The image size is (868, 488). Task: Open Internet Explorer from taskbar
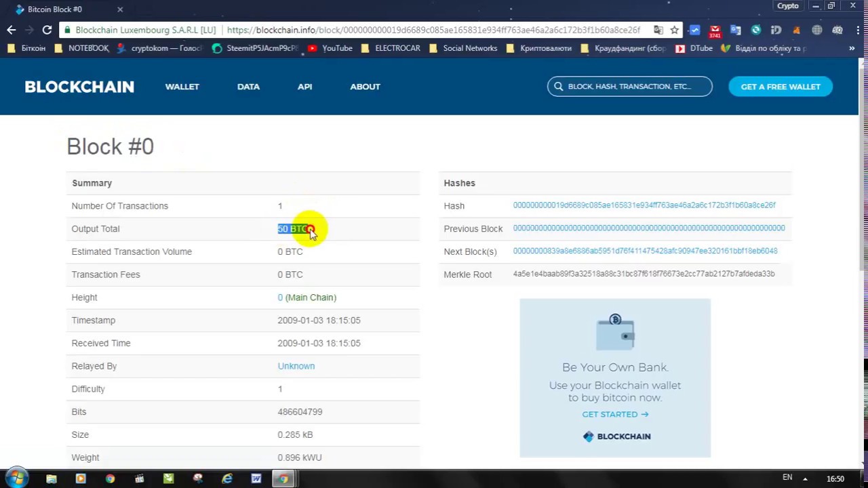(226, 479)
